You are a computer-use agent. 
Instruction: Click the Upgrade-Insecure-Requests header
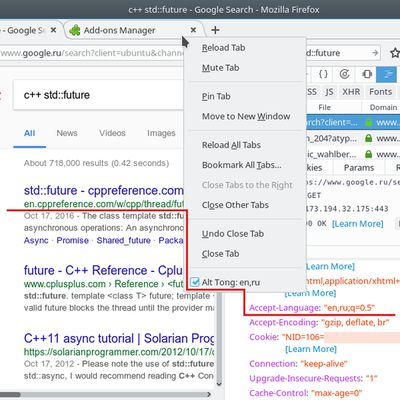[313, 378]
